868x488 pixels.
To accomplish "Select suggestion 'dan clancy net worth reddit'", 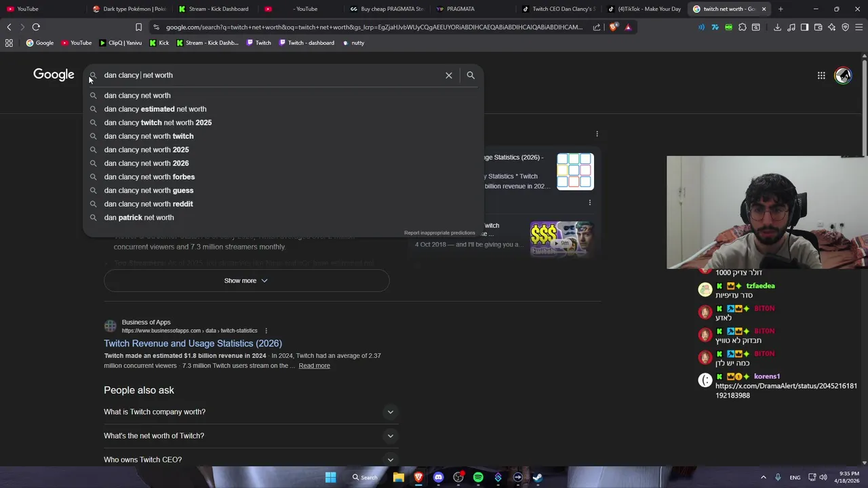I will pos(283,204).
